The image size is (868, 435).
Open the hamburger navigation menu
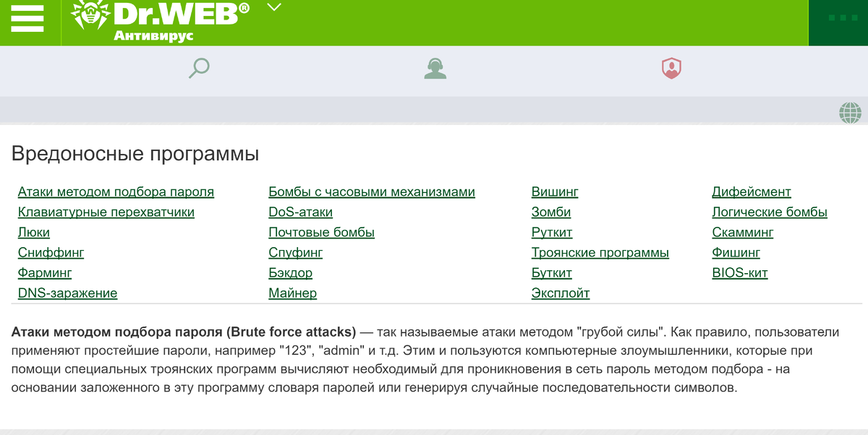coord(27,20)
